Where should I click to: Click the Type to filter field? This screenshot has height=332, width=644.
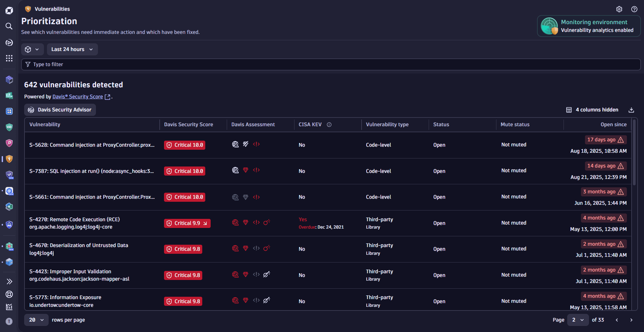331,64
